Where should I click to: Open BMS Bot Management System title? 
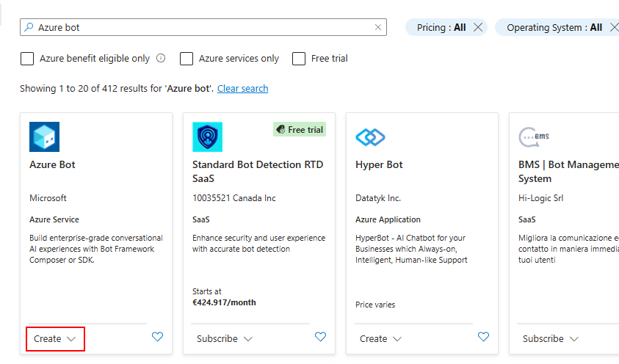[x=568, y=172]
